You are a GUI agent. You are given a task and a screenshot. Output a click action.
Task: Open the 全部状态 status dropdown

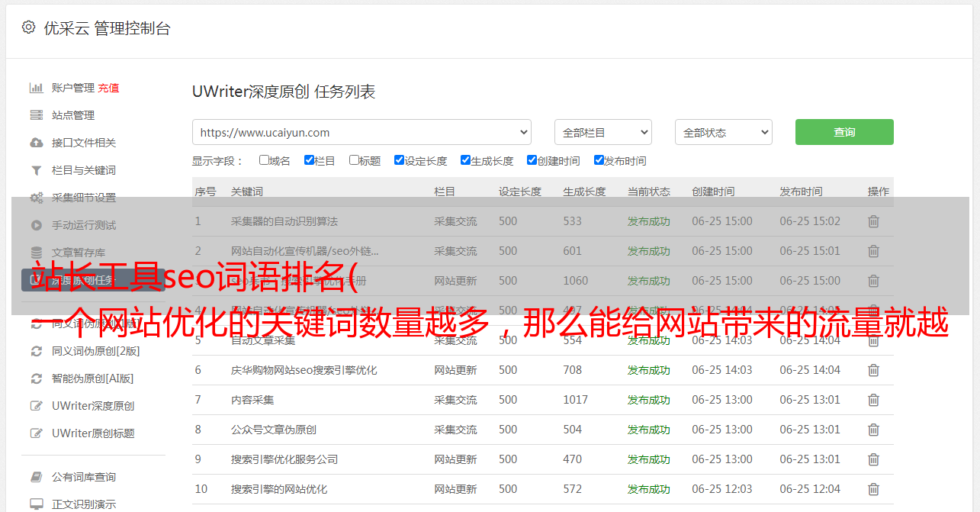click(x=723, y=132)
